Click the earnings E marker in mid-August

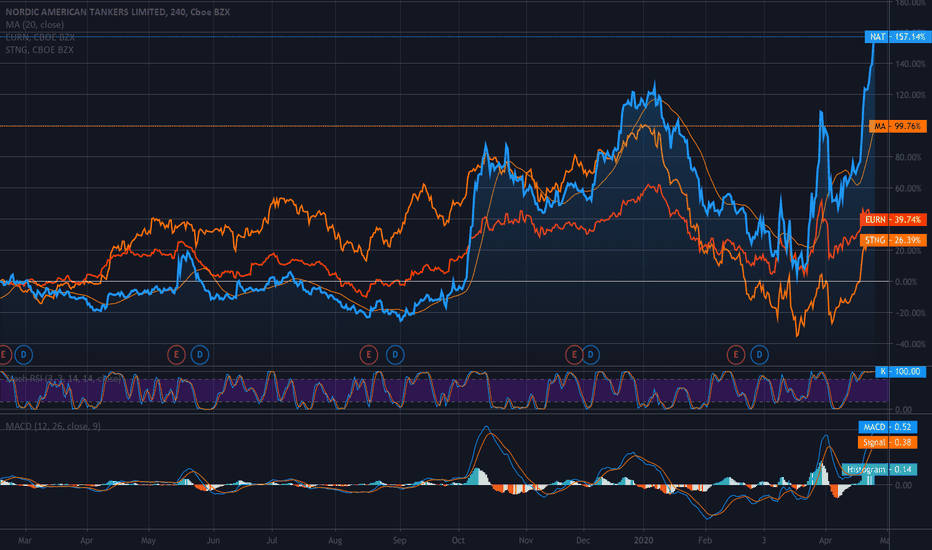click(x=369, y=355)
